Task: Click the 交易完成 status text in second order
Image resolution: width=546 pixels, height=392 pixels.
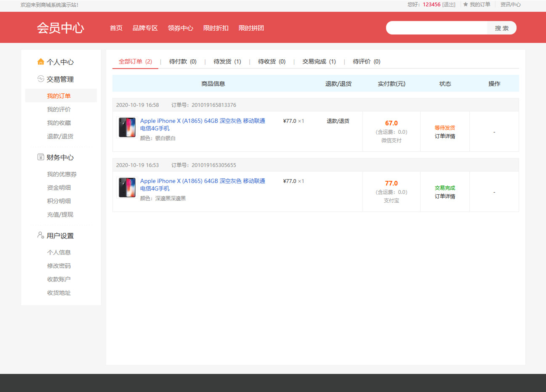Action: pyautogui.click(x=445, y=188)
